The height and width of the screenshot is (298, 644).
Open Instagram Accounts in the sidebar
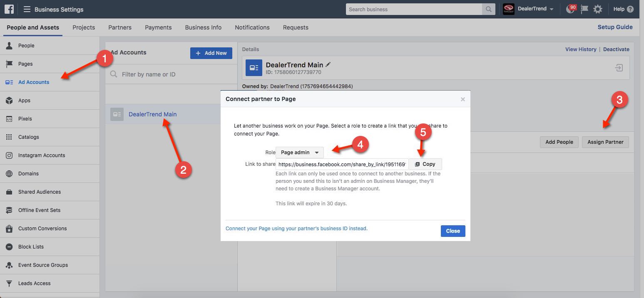[x=50, y=155]
